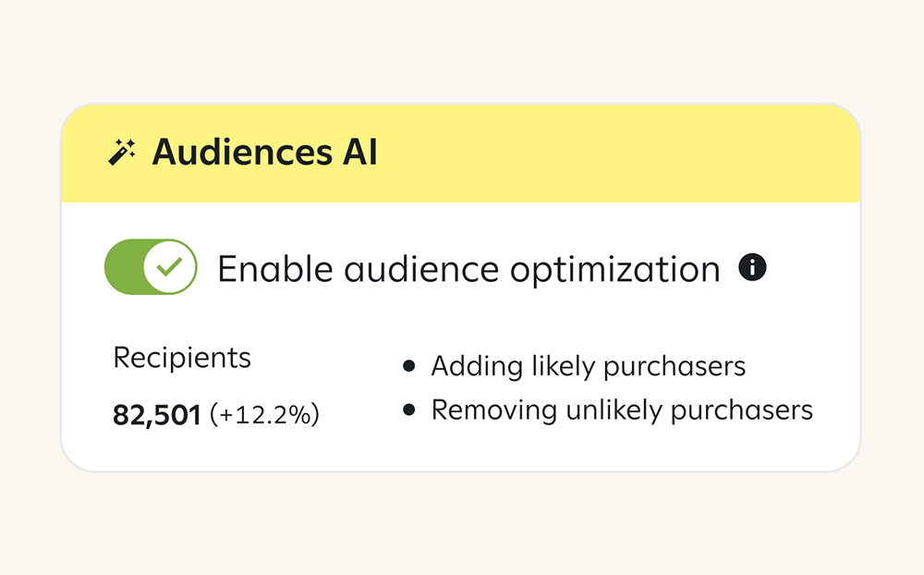The image size is (924, 575).
Task: Click the word optimization in toggle label
Action: click(614, 271)
